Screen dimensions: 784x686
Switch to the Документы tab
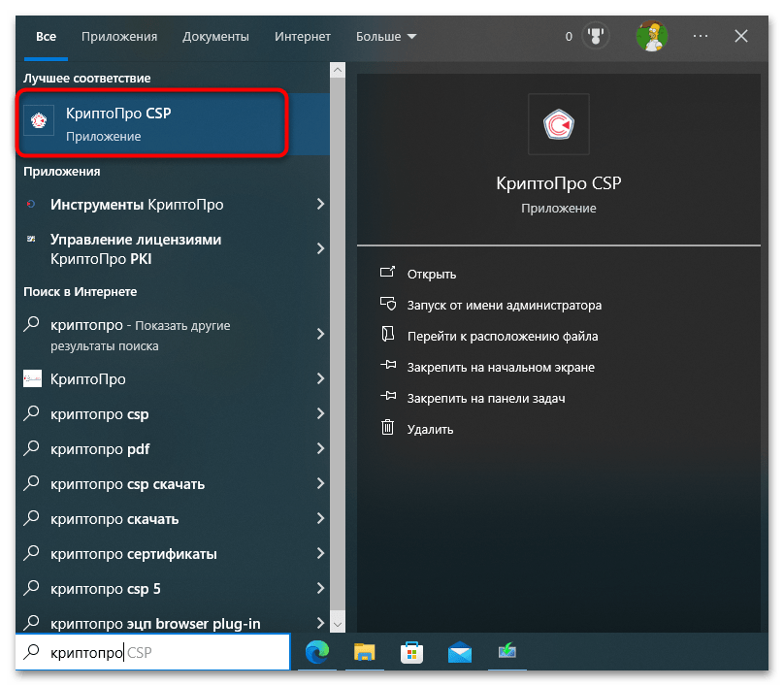point(215,37)
